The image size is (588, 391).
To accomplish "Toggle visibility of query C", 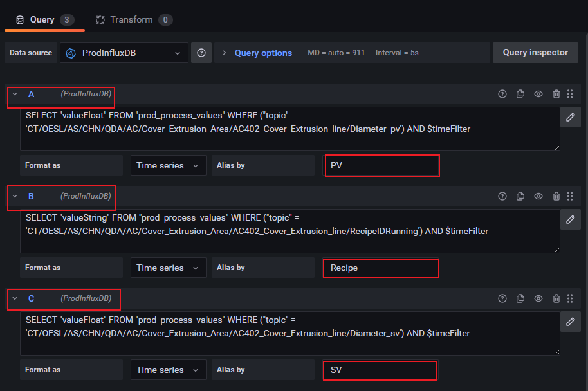I will point(538,298).
